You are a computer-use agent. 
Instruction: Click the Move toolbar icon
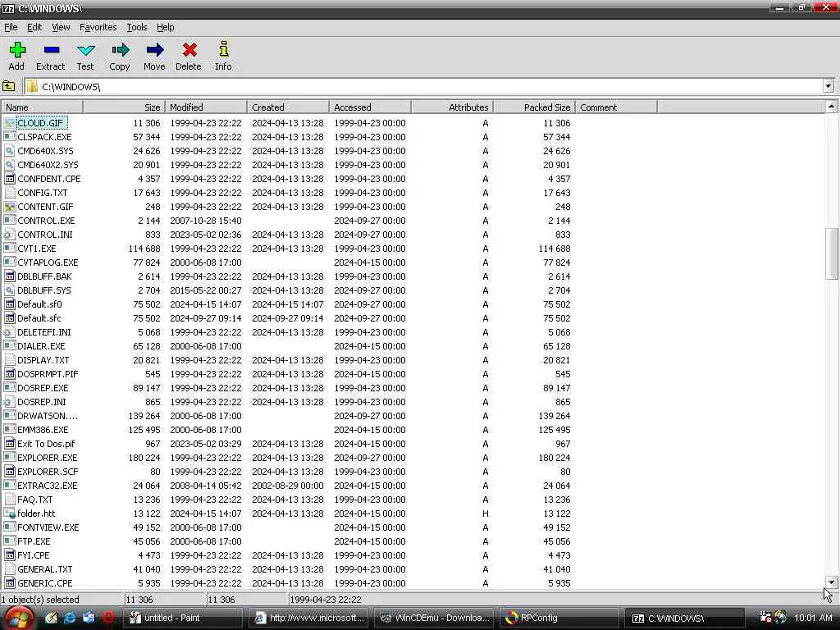pyautogui.click(x=154, y=50)
